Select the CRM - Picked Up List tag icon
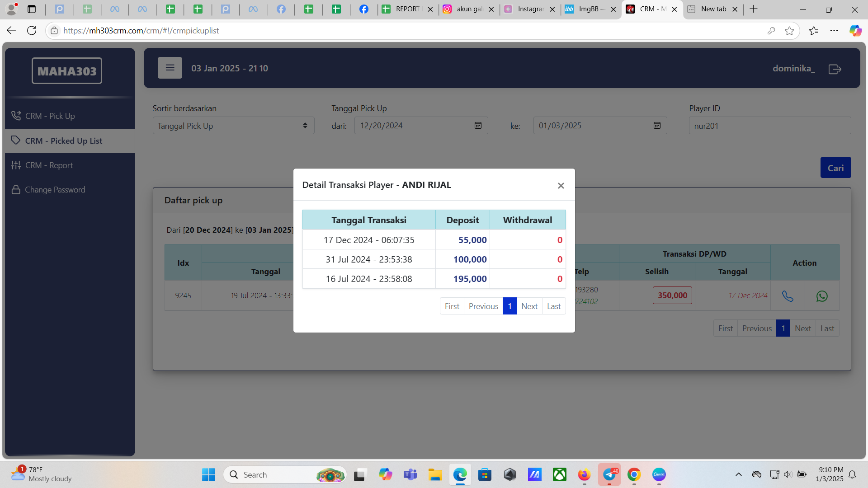 [16, 141]
